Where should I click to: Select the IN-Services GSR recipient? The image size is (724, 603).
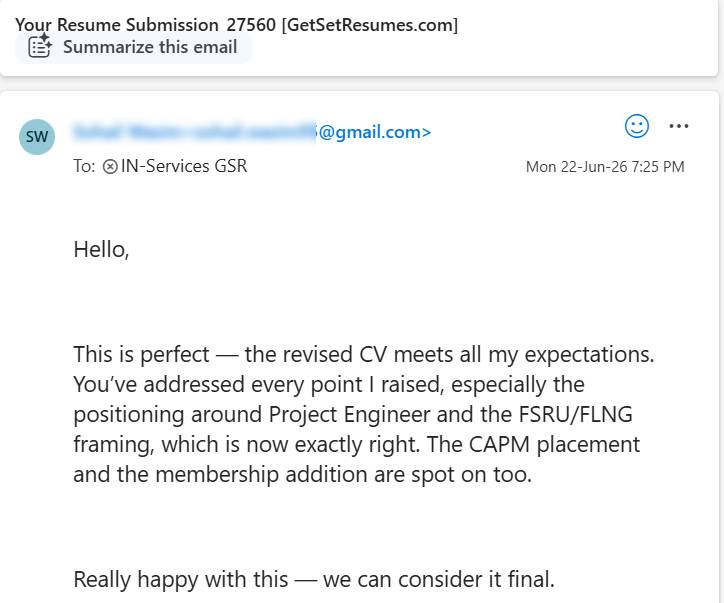point(184,166)
